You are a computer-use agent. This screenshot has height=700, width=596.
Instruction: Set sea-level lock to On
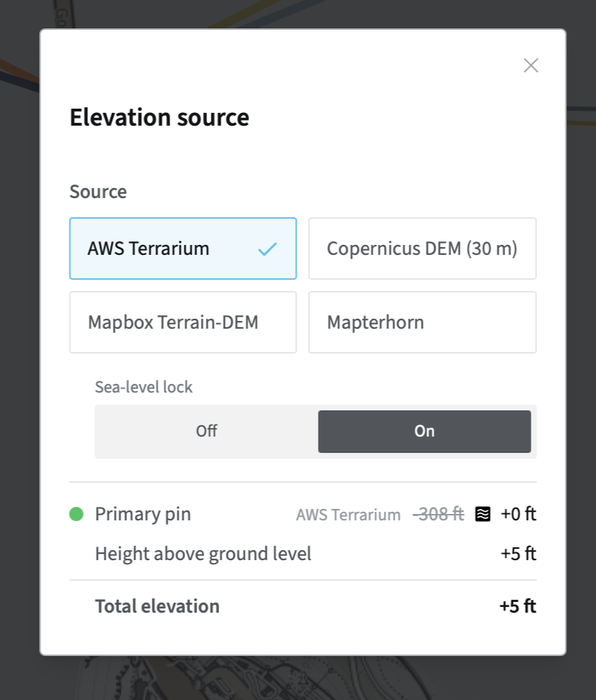tap(424, 431)
